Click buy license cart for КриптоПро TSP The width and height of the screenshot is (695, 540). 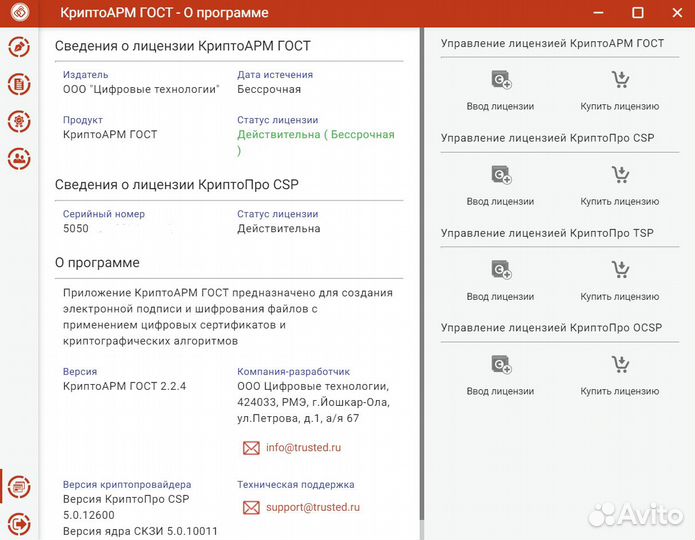[621, 269]
